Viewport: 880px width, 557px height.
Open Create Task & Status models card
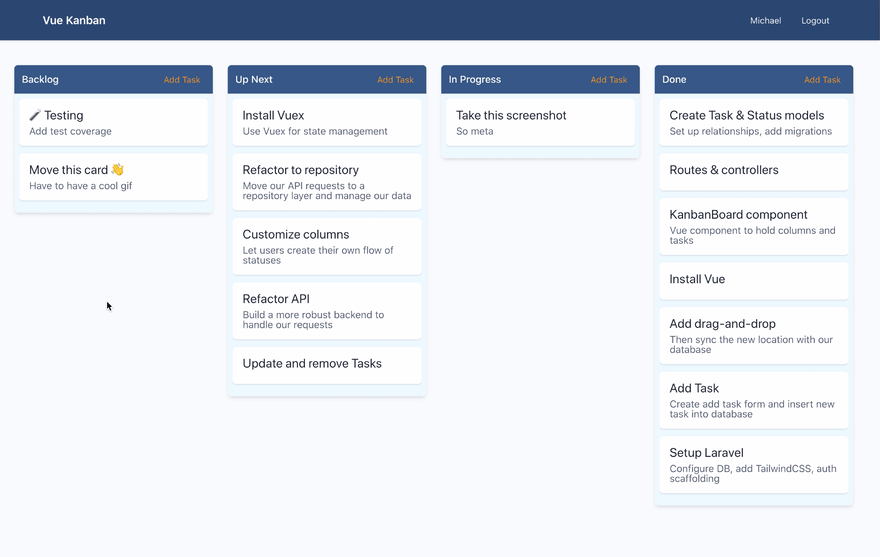[753, 122]
